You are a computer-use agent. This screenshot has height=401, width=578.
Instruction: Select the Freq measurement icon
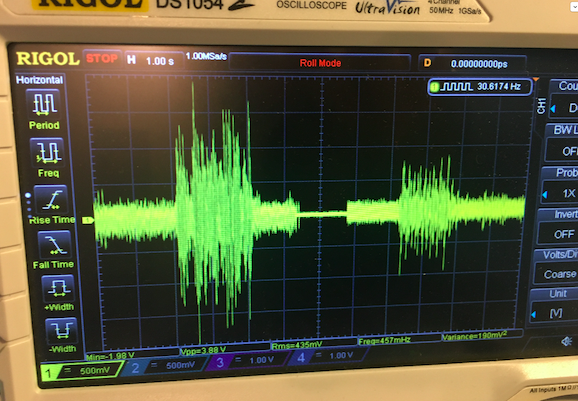(47, 152)
